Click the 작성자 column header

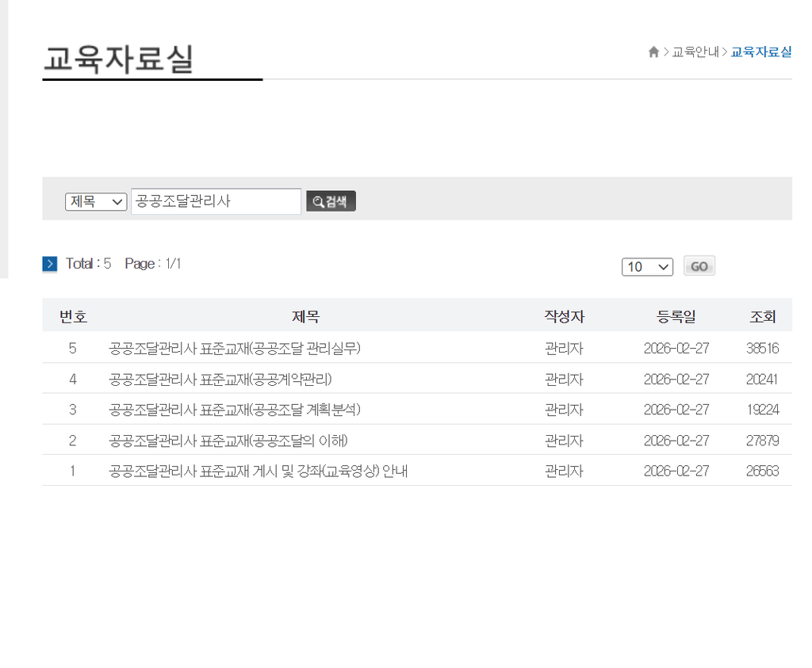[565, 316]
